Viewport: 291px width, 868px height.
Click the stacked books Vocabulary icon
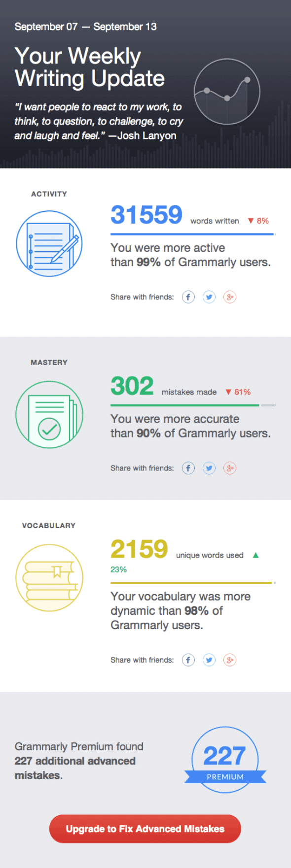[49, 577]
